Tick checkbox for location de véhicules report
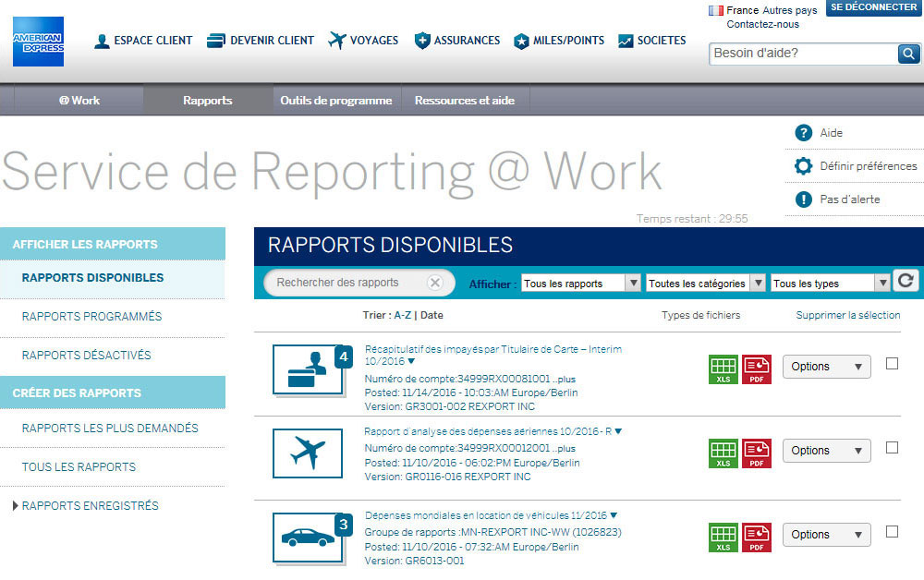Screen dimensions: 924x580 pos(893,532)
